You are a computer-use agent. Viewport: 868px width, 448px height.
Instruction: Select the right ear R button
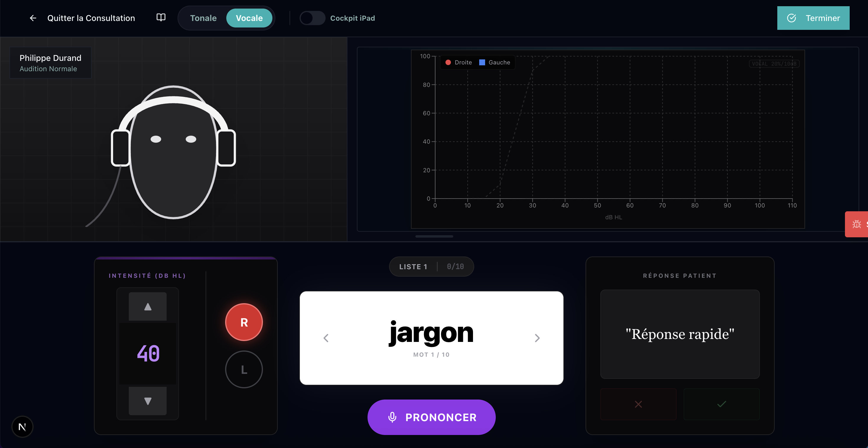[x=244, y=322]
